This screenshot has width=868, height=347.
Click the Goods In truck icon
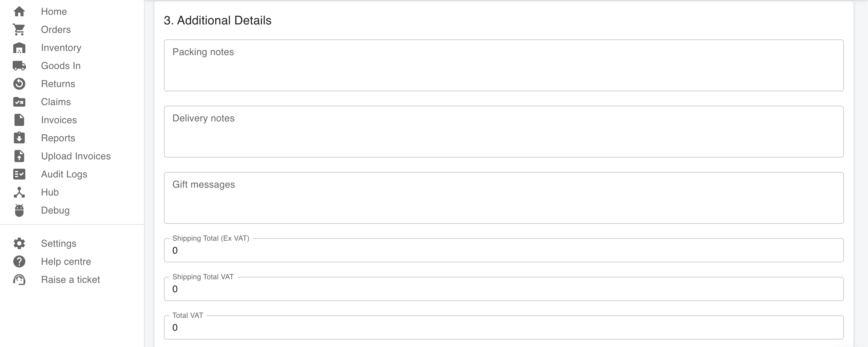click(19, 66)
